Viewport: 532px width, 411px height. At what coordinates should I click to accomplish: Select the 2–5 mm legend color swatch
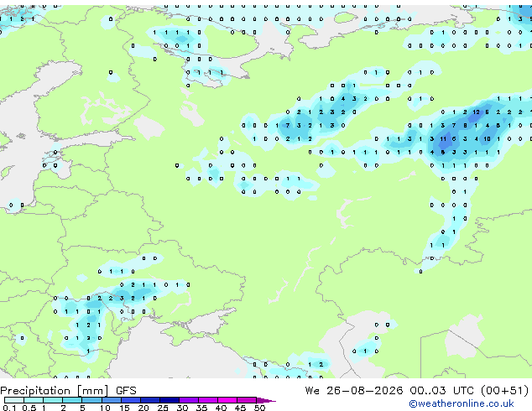coord(72,400)
